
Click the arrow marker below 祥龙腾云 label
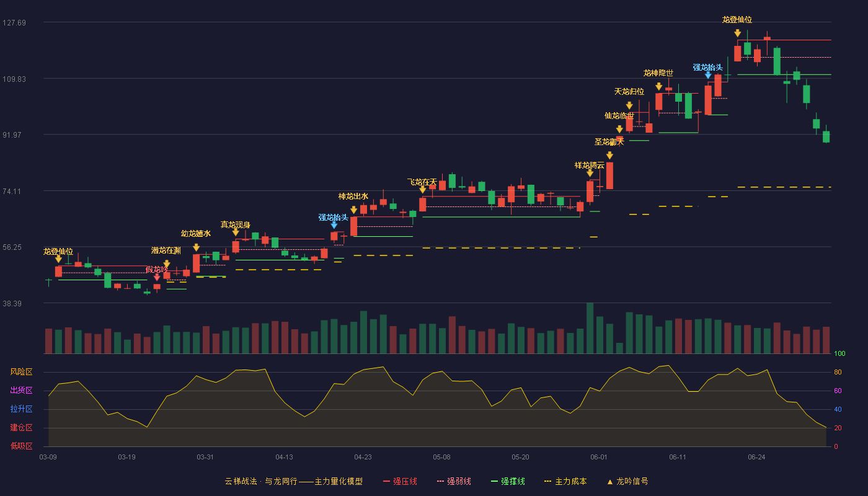590,173
